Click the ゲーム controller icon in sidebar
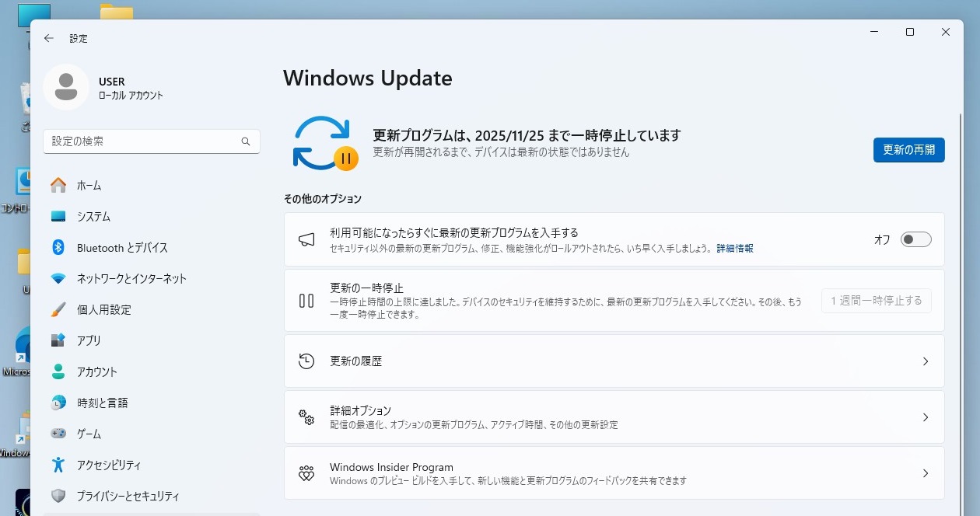Viewport: 980px width, 516px height. pyautogui.click(x=58, y=434)
